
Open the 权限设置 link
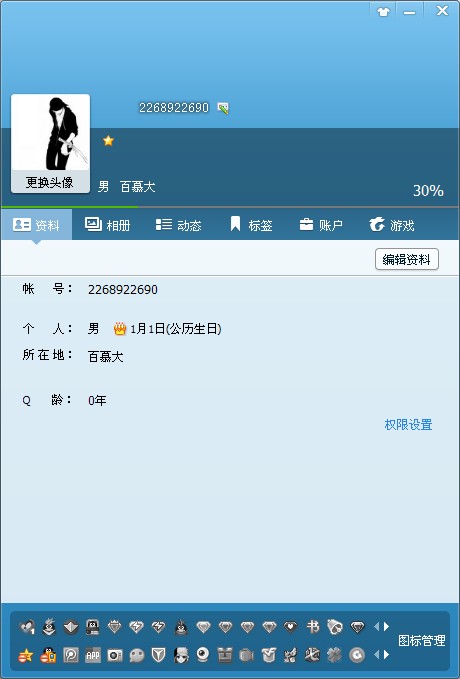pos(408,424)
